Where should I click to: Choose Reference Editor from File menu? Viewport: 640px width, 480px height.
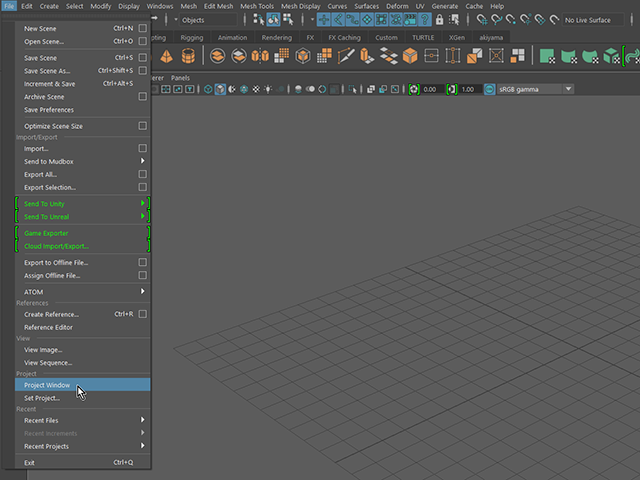click(82, 327)
